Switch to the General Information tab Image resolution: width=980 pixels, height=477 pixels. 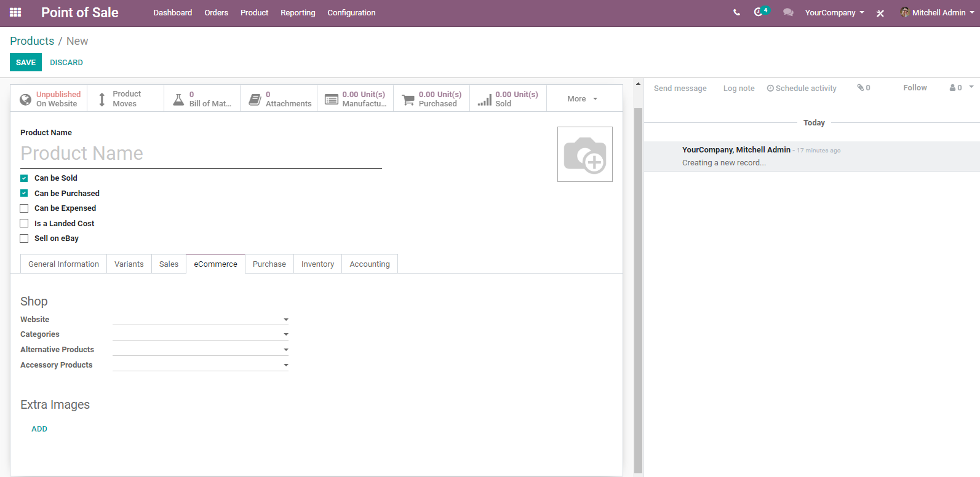(63, 264)
